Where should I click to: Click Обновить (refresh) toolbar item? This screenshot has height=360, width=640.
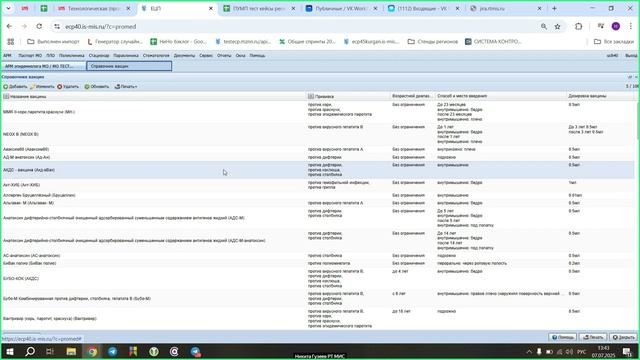[x=97, y=87]
